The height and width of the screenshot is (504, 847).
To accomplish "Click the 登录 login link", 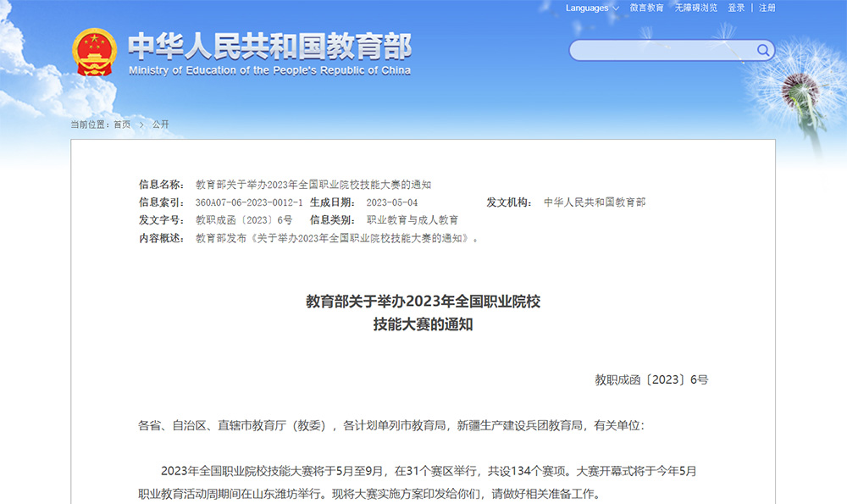I will coord(736,8).
